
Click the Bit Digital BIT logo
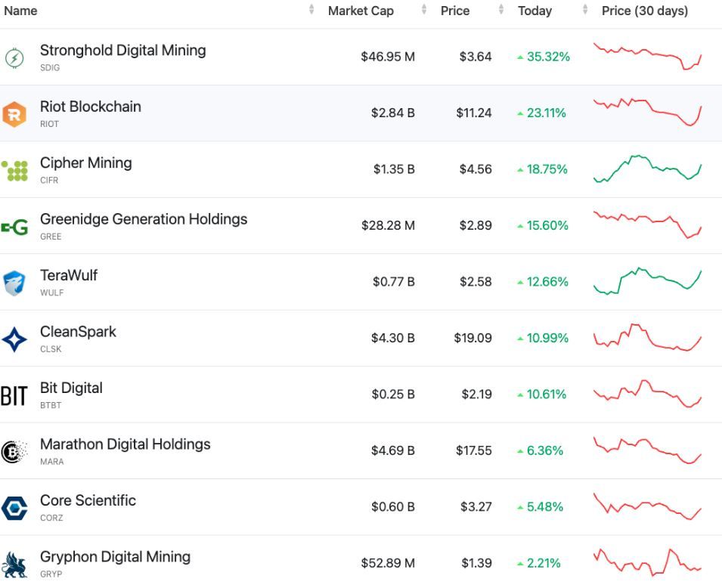click(x=14, y=396)
